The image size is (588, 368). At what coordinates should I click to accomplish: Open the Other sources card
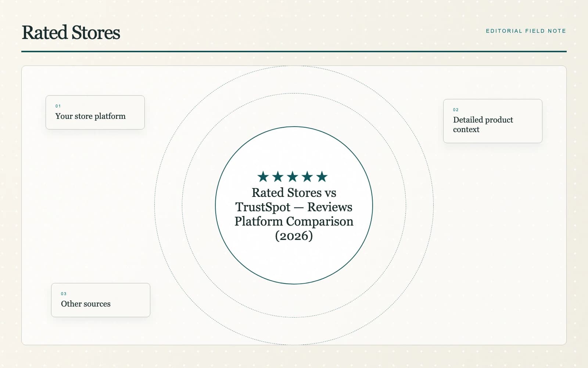[101, 300]
